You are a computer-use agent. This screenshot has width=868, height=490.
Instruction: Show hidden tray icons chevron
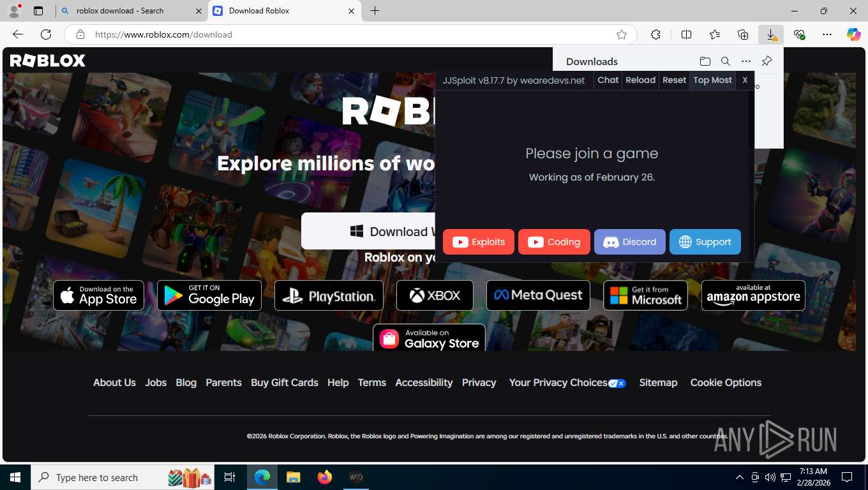point(740,477)
